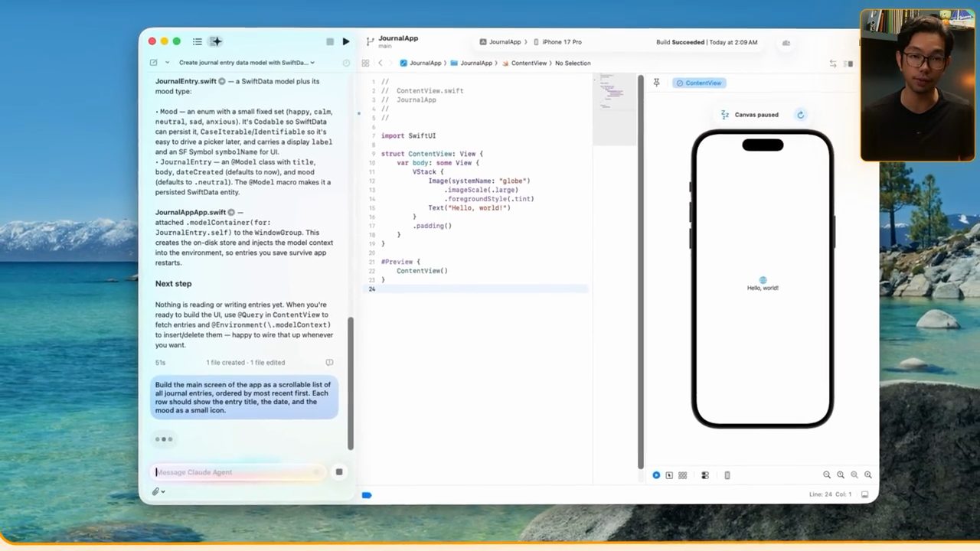Toggle the code review arrows icon
Screen dimensions: 980x551
(833, 64)
